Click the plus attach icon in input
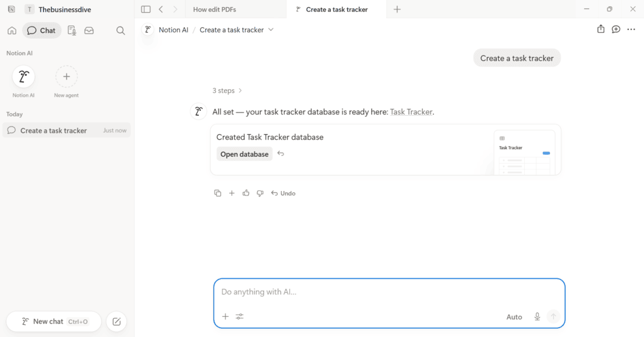Screen dimensions: 644x337 click(225, 316)
